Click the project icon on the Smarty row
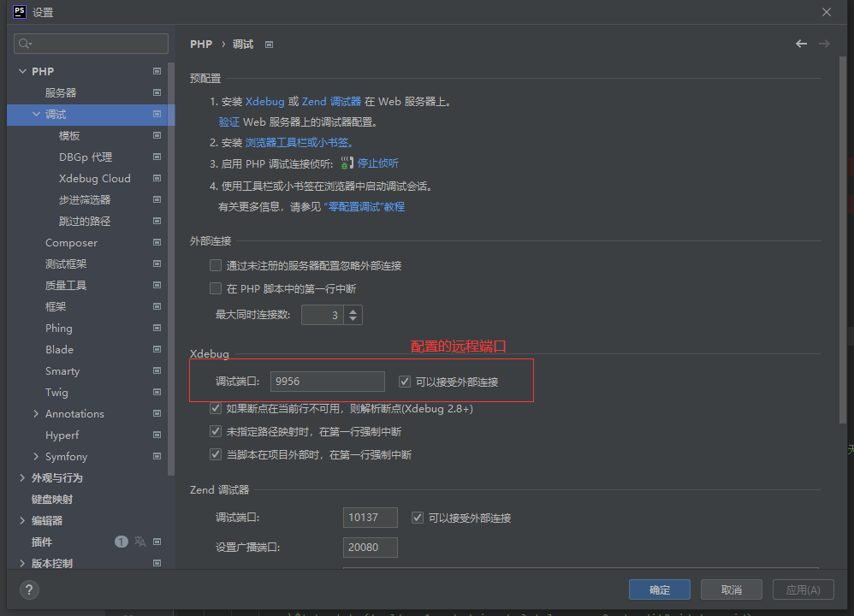854x616 pixels. 157,371
